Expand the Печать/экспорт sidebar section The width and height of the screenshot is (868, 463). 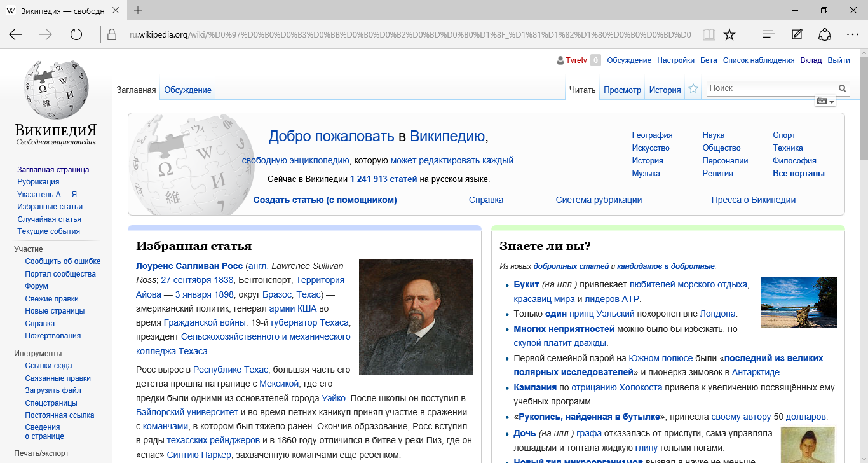(x=41, y=453)
